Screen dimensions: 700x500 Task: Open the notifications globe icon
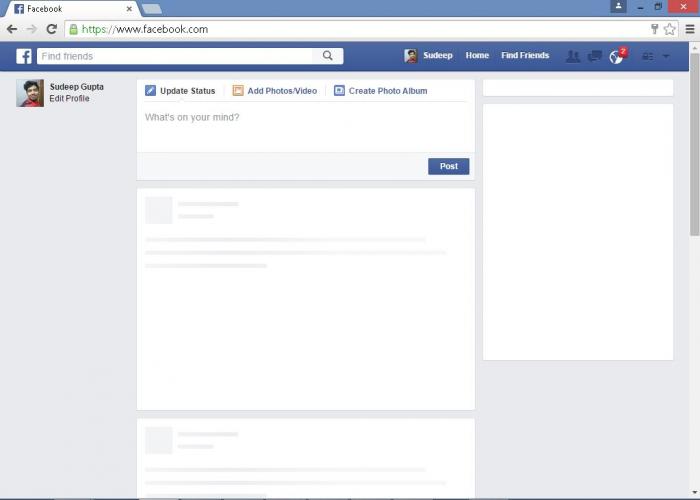coord(616,57)
